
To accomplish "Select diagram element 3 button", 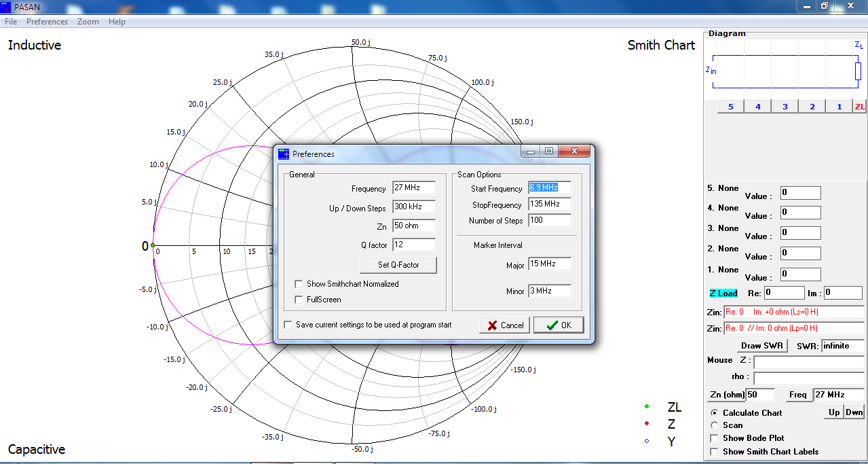I will tap(785, 107).
